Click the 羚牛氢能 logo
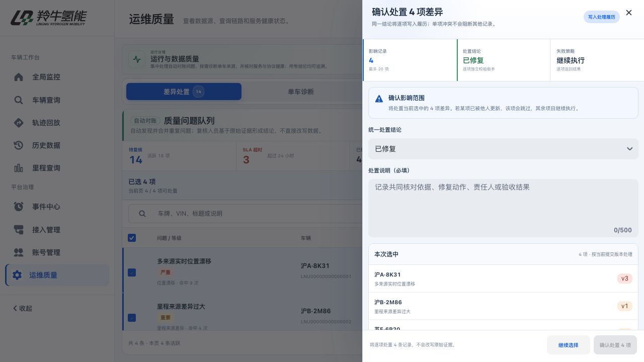The height and width of the screenshot is (362, 644). tap(48, 18)
